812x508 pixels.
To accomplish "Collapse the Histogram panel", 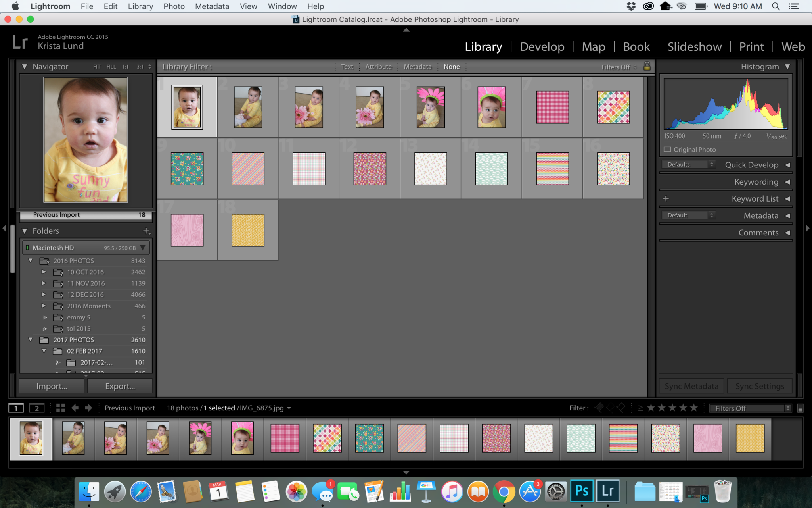I will click(x=787, y=67).
